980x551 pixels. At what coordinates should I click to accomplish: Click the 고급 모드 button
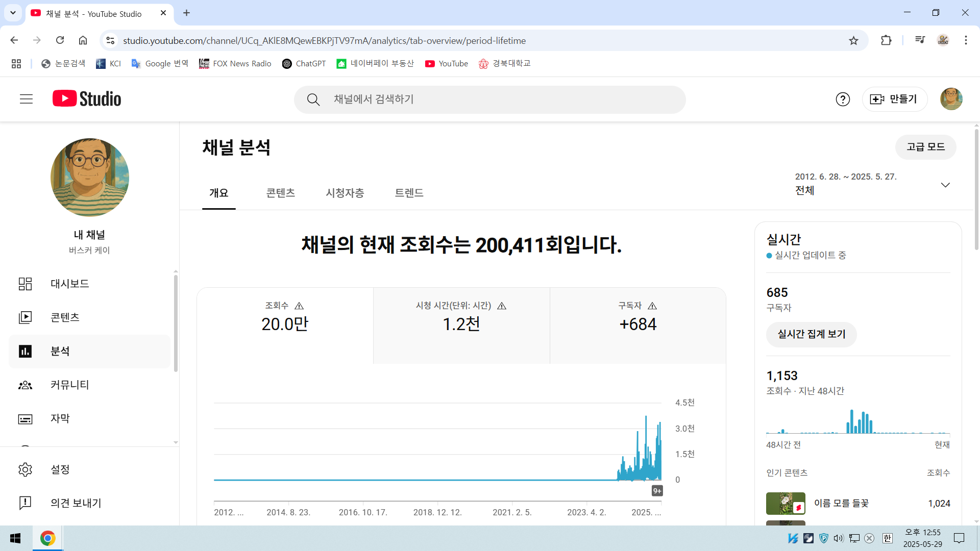[925, 147]
